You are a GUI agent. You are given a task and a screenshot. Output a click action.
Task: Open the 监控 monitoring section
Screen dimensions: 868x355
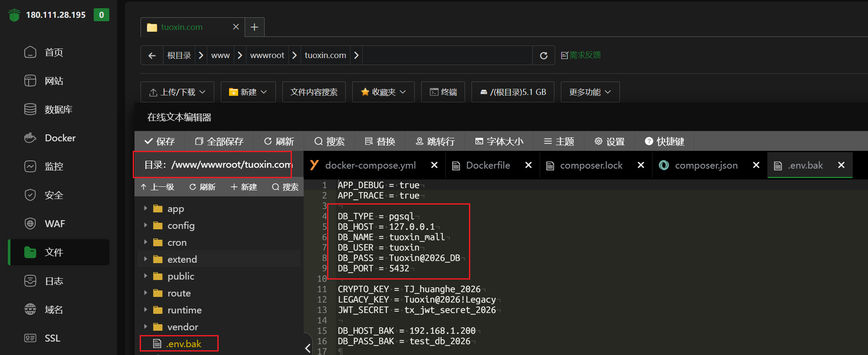59,166
